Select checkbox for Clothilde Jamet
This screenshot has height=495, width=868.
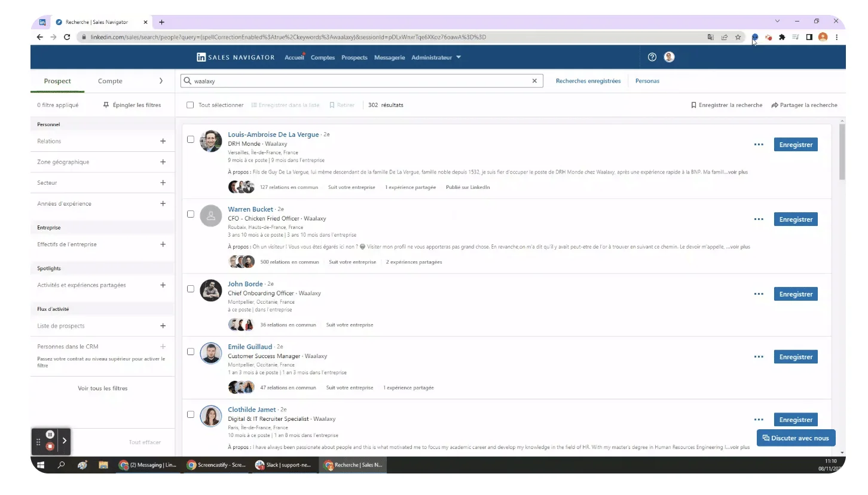point(191,414)
